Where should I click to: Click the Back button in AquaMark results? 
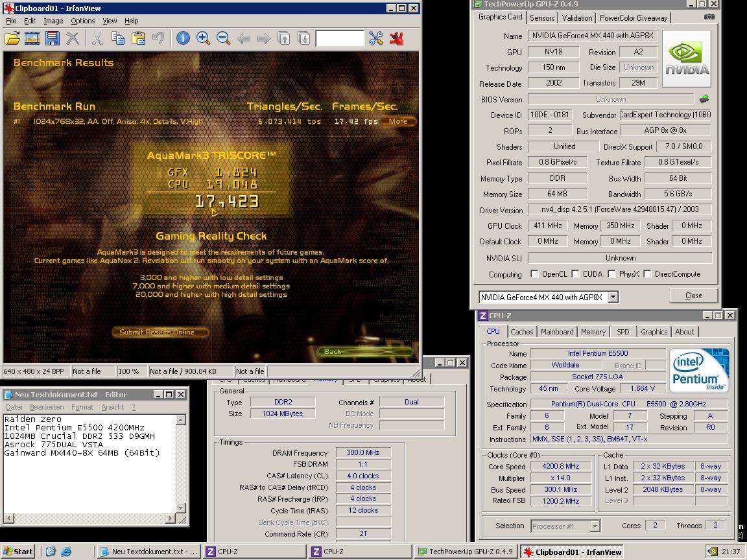tap(366, 351)
